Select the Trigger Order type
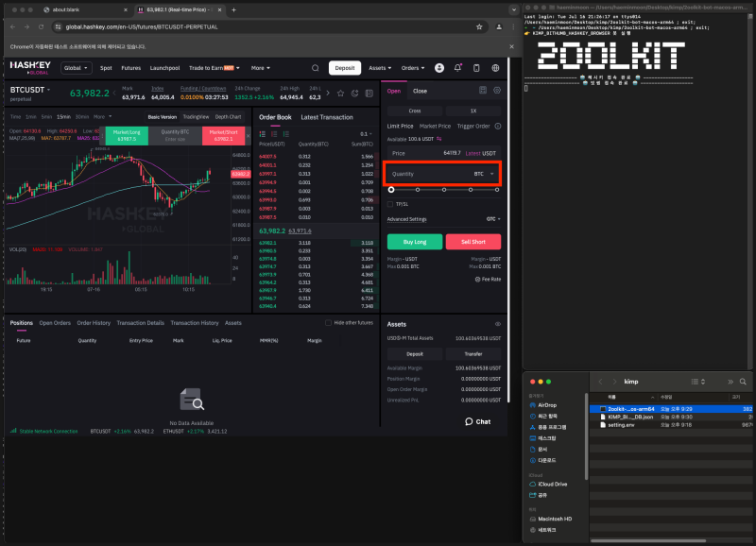The height and width of the screenshot is (546, 756). (x=473, y=127)
